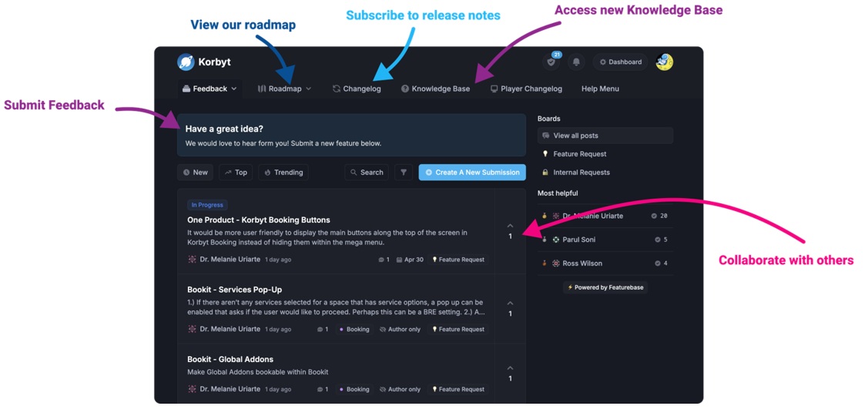The width and height of the screenshot is (868, 416).
Task: Open the Dashboard button
Action: tap(620, 62)
